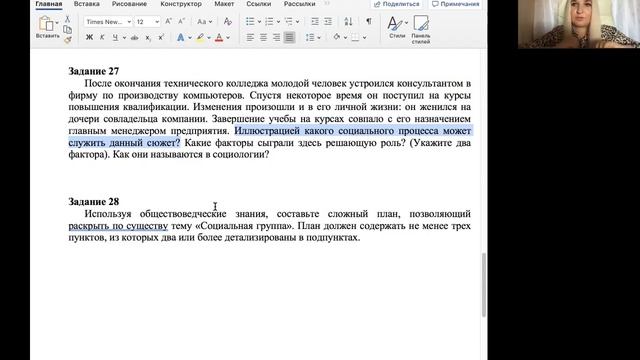Open the Styles Pane (Панель стилей)
This screenshot has width=640, height=360.
(x=421, y=29)
